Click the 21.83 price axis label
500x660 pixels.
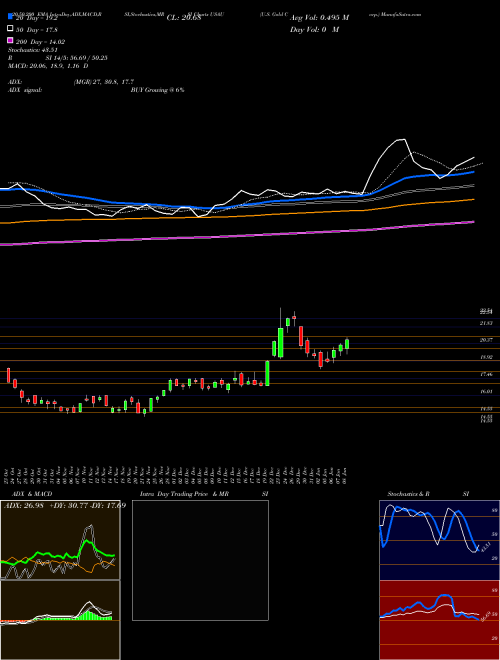pos(486,323)
